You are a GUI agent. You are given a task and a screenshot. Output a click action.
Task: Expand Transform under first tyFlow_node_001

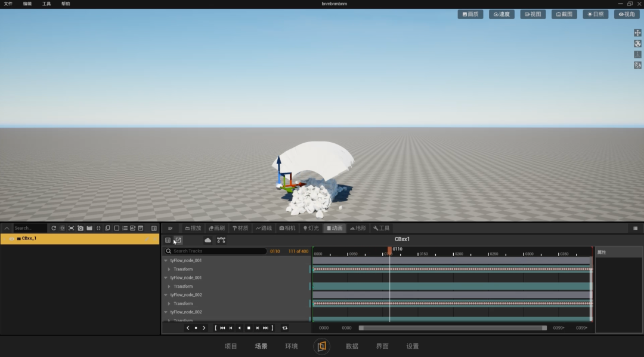(x=169, y=269)
